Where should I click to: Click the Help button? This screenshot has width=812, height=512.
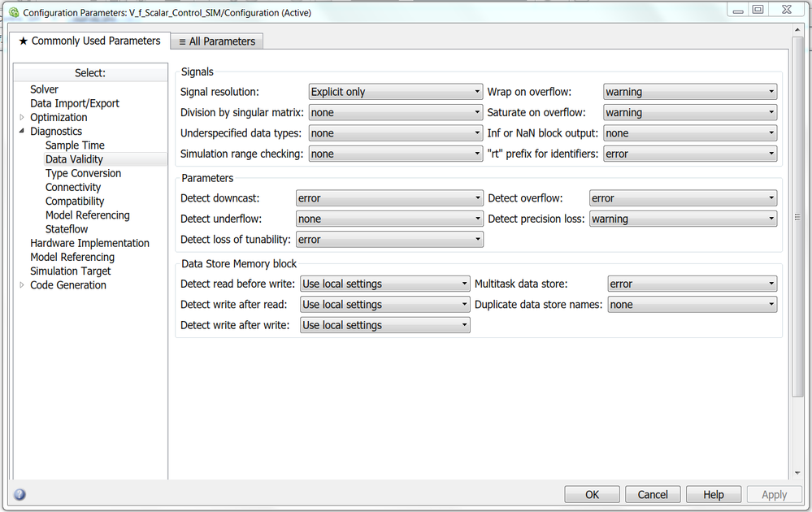coord(713,494)
